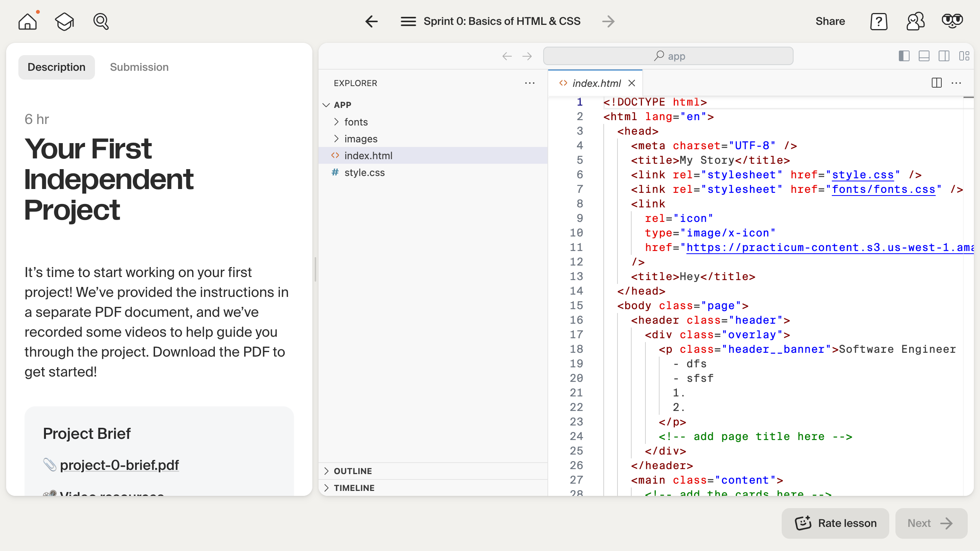The width and height of the screenshot is (980, 551).
Task: Open project-0-brief.pdf link
Action: coord(119,465)
